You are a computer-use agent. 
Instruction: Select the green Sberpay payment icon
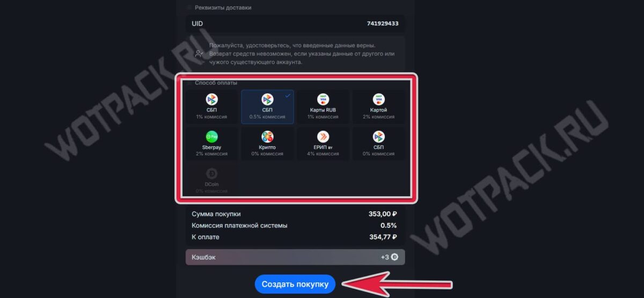(211, 136)
